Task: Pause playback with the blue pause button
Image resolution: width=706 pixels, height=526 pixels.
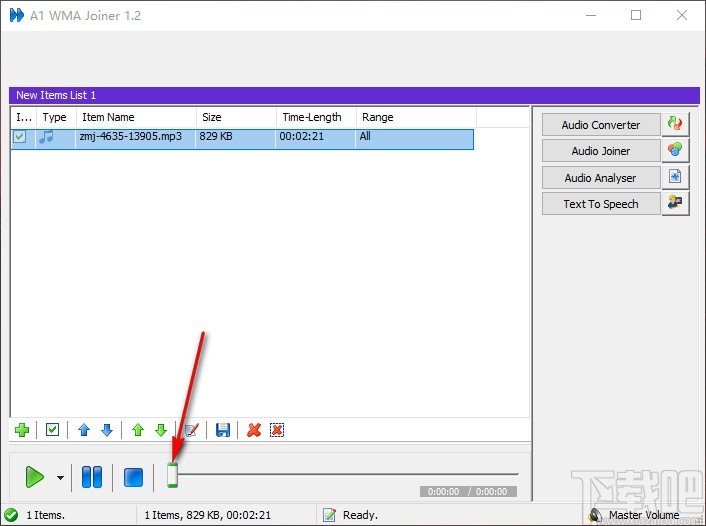Action: tap(92, 477)
